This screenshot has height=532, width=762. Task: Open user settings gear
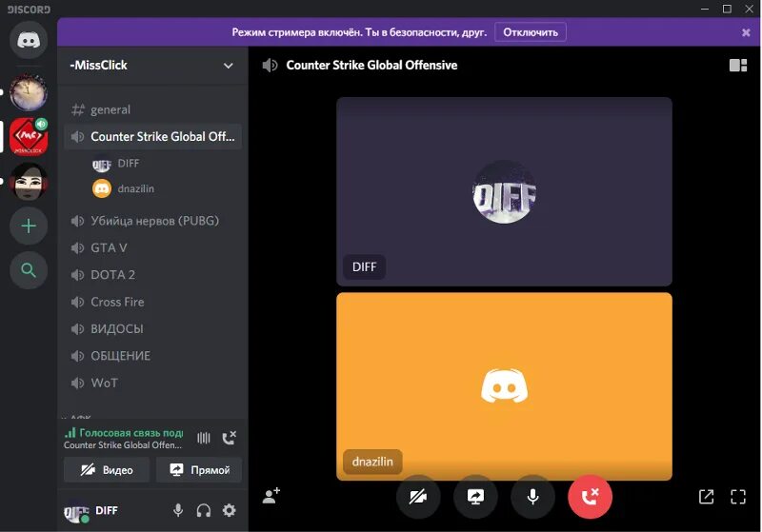click(x=229, y=511)
